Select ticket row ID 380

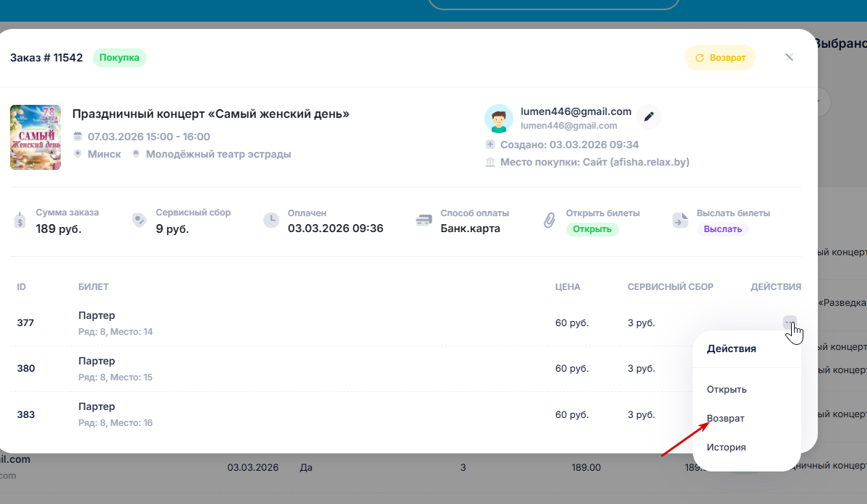(x=25, y=369)
